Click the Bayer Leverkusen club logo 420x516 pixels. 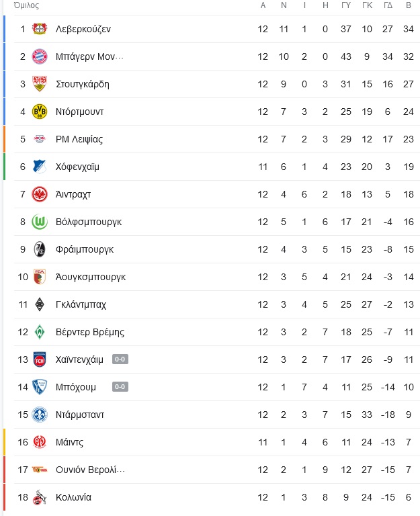coord(40,29)
